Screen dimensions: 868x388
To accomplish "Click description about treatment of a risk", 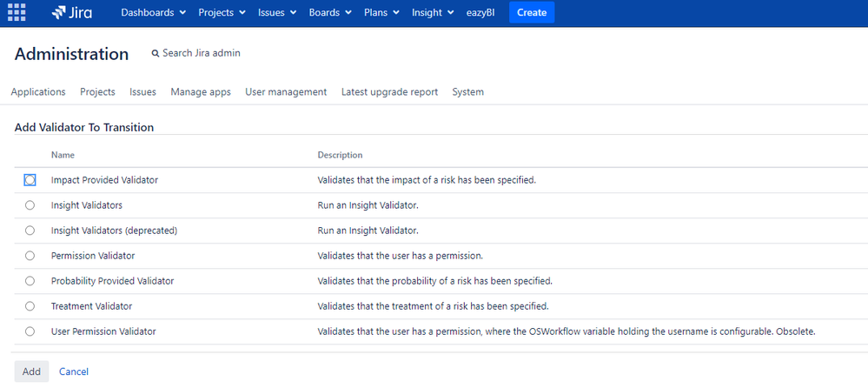I will [433, 306].
